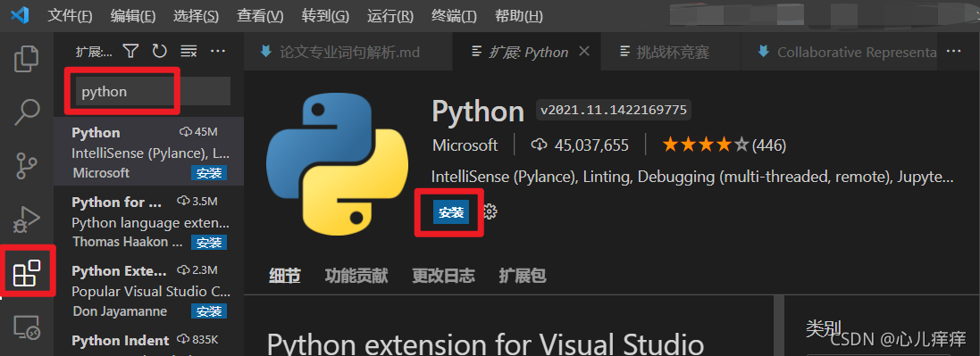Viewport: 980px width, 356px height.
Task: Click the Microsoft publisher link
Action: [x=465, y=145]
